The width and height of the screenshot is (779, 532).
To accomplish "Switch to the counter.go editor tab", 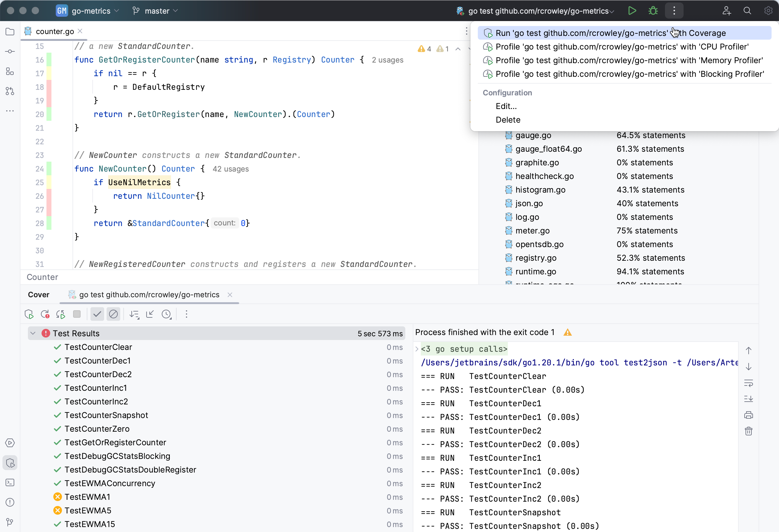I will tap(55, 31).
